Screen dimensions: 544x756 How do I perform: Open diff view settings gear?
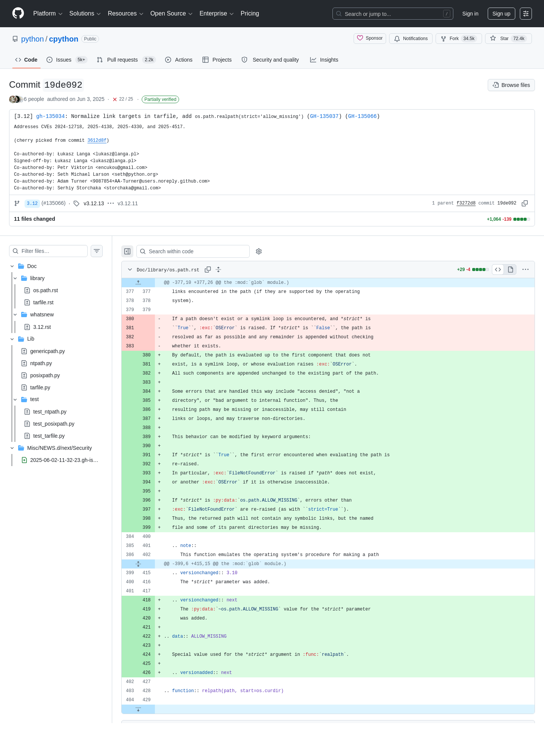click(259, 251)
